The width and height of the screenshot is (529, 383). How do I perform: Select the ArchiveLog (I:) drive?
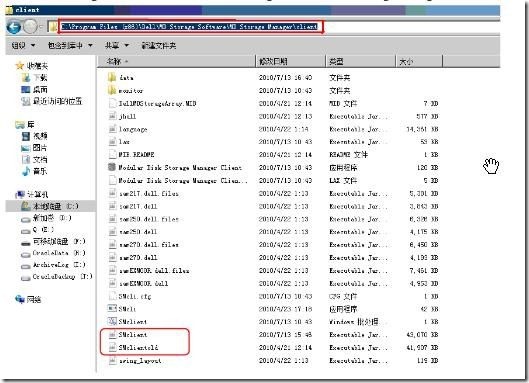(x=53, y=265)
